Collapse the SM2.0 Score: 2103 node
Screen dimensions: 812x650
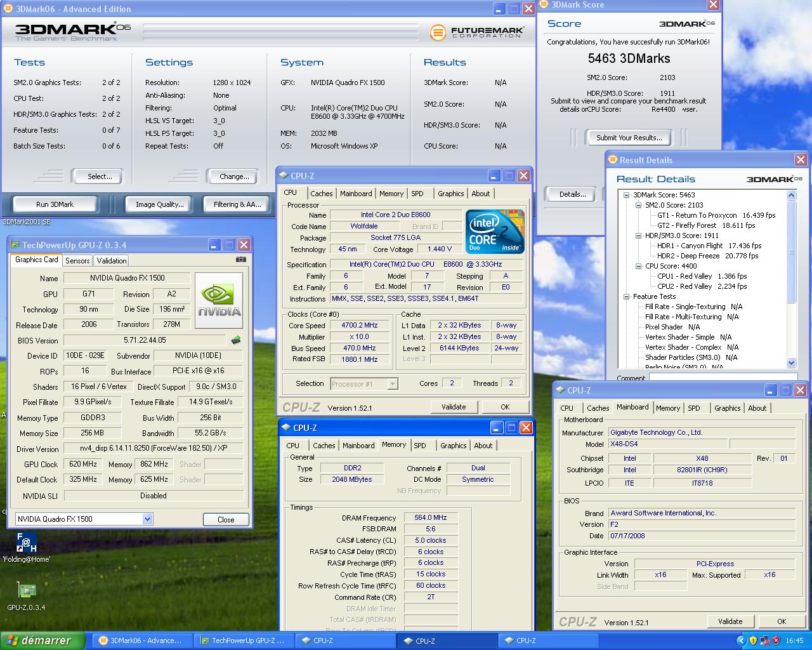click(x=639, y=205)
